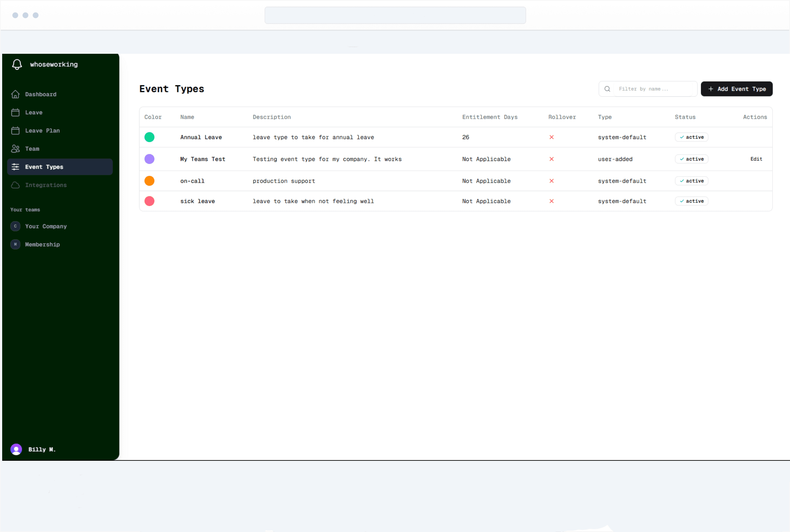The image size is (790, 532).
Task: Click Billy M. avatar icon
Action: pyautogui.click(x=16, y=450)
